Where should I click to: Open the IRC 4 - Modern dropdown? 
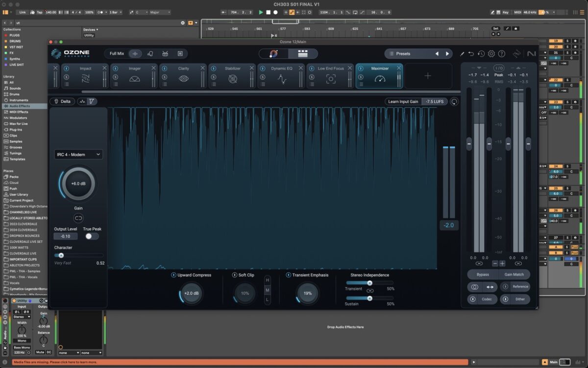click(78, 155)
